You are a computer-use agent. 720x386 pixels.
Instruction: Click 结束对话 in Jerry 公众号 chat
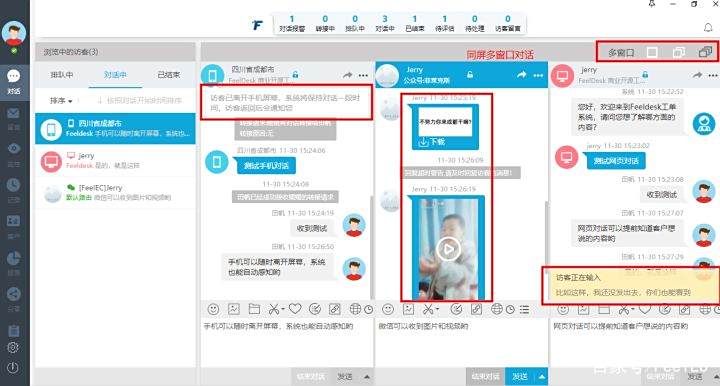pos(485,377)
